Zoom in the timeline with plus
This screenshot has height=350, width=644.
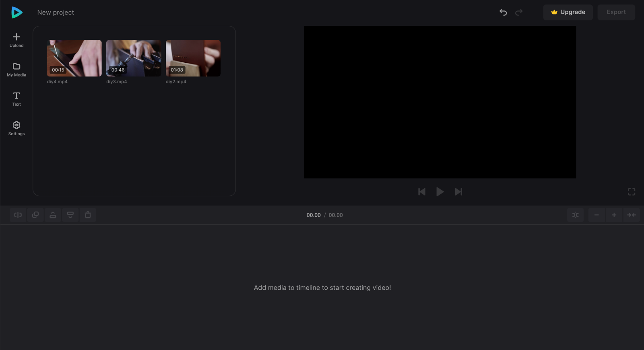click(614, 215)
